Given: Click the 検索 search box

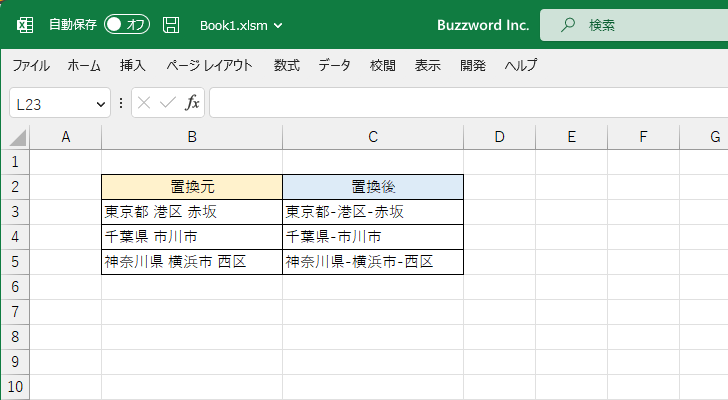Looking at the screenshot, I should (x=634, y=25).
